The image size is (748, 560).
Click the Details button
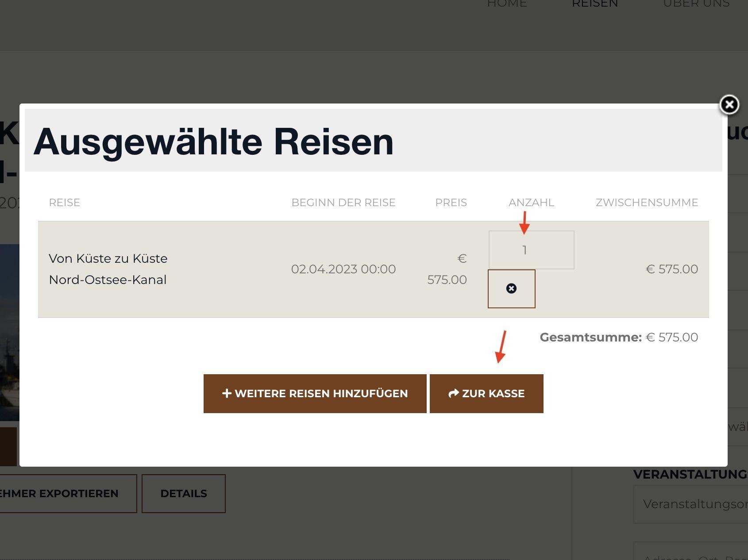[x=183, y=494]
